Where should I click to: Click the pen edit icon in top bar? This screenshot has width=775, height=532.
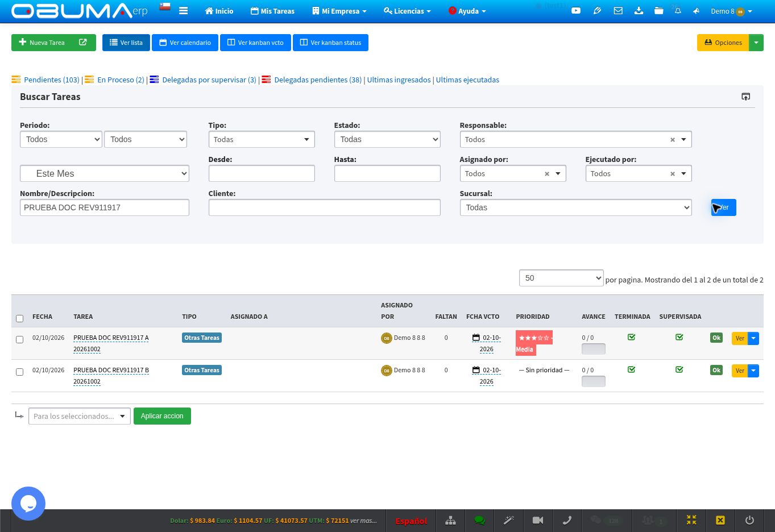597,11
